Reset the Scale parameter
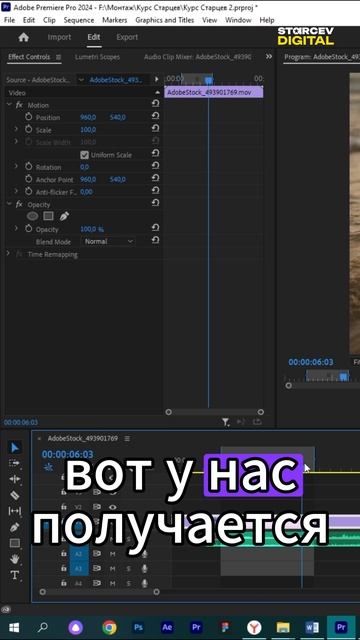This screenshot has height=640, width=360. click(155, 129)
